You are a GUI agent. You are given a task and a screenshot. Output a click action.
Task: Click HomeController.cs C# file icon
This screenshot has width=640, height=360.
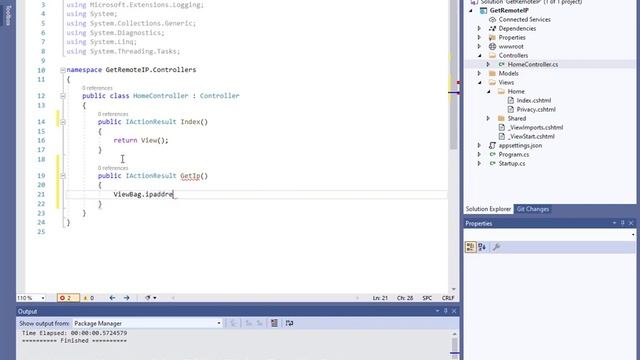501,64
